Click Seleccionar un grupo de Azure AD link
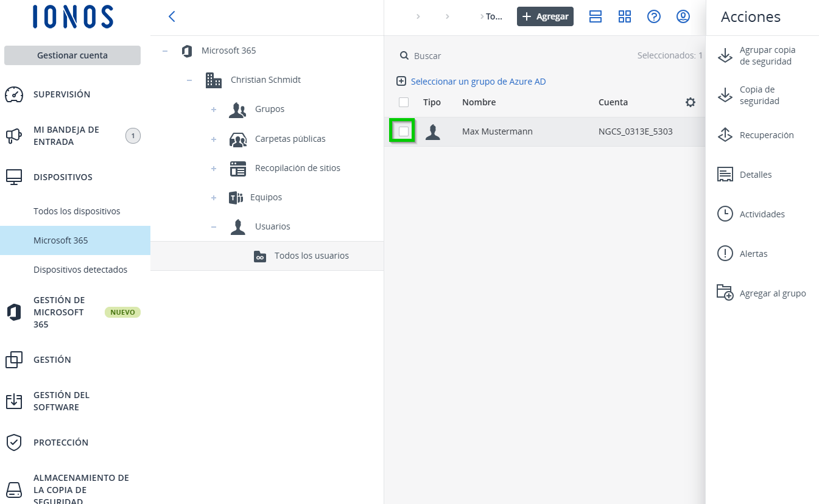Screen dimensions: 819x504 (478, 81)
